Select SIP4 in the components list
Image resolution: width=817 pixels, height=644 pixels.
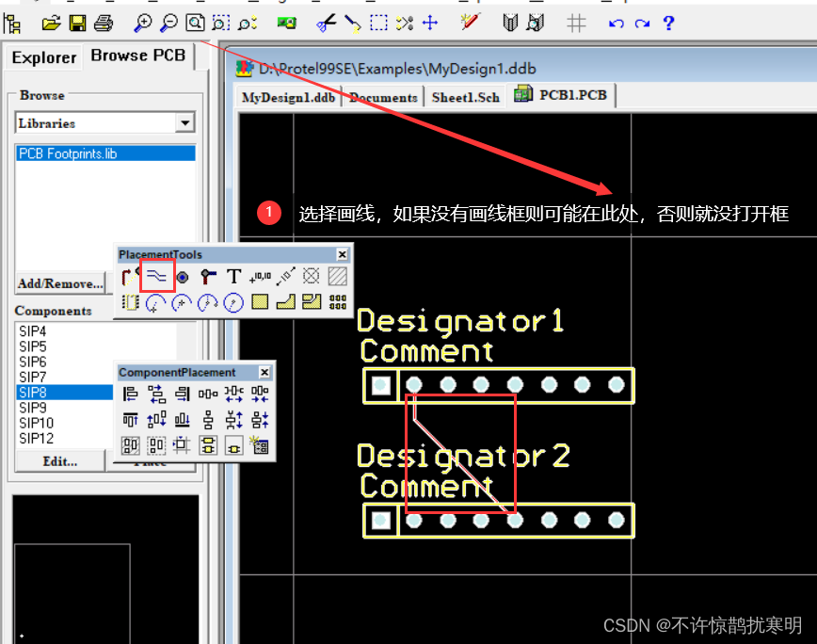click(x=32, y=330)
